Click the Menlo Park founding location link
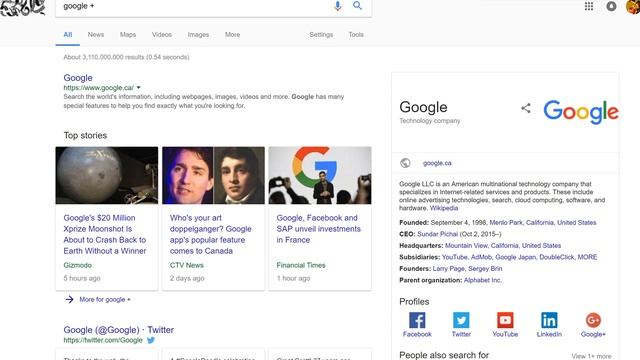640x360 pixels. click(506, 222)
